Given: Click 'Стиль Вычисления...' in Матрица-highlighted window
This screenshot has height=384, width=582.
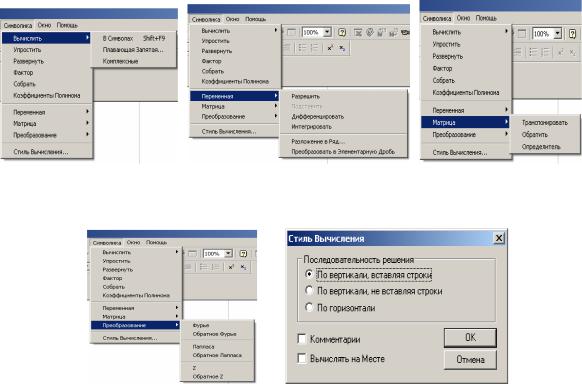Looking at the screenshot, I should pyautogui.click(x=466, y=152).
